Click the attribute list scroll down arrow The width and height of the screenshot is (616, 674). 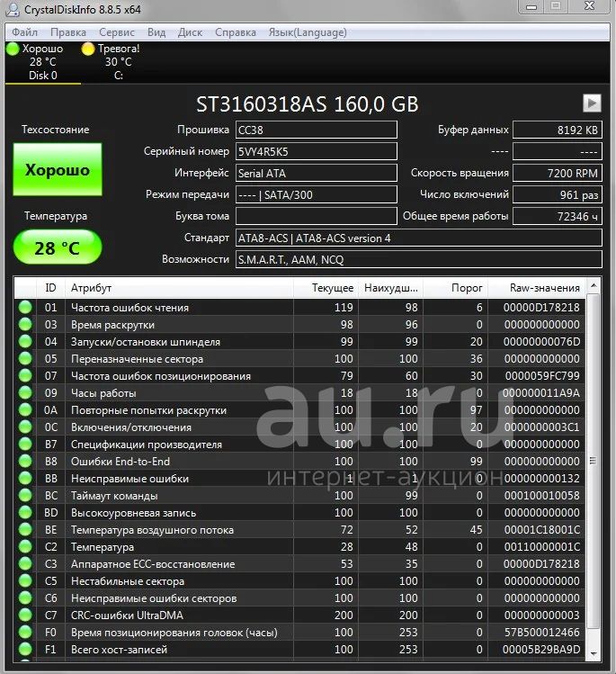[594, 653]
